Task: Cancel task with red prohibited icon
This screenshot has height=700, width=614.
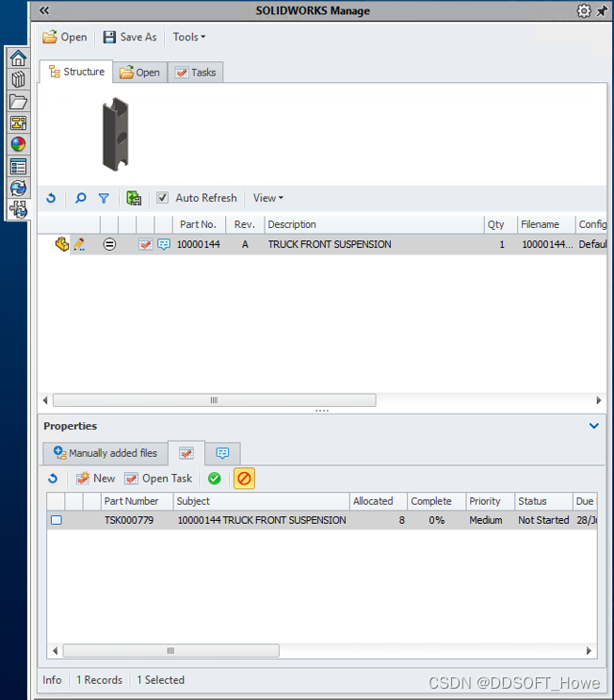Action: [244, 479]
